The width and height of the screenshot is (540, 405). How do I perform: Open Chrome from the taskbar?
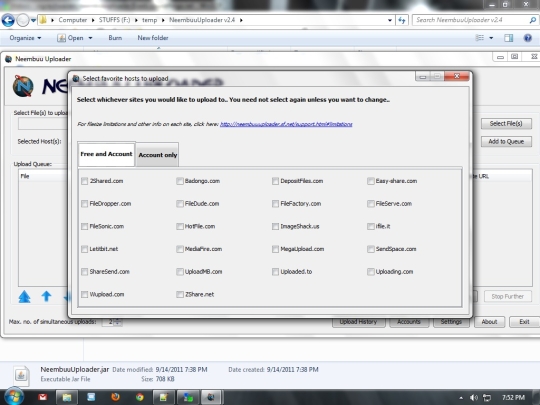point(139,397)
